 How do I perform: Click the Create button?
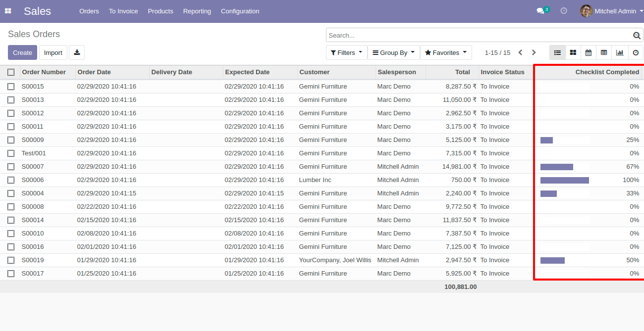pos(22,52)
